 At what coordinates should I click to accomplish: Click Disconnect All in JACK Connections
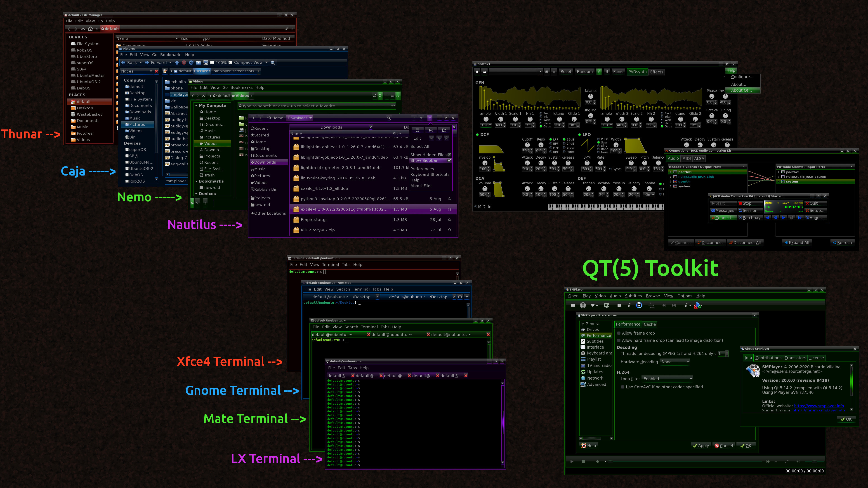point(745,242)
